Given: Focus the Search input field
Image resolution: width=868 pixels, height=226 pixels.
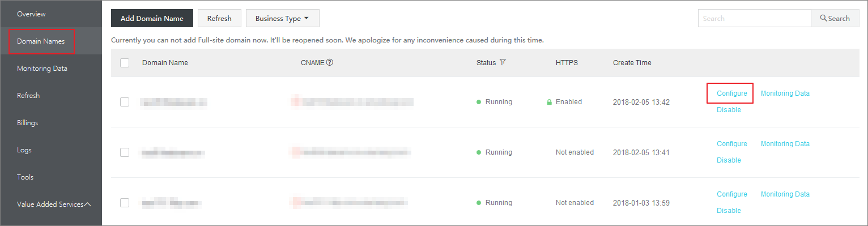Looking at the screenshot, I should click(x=755, y=18).
